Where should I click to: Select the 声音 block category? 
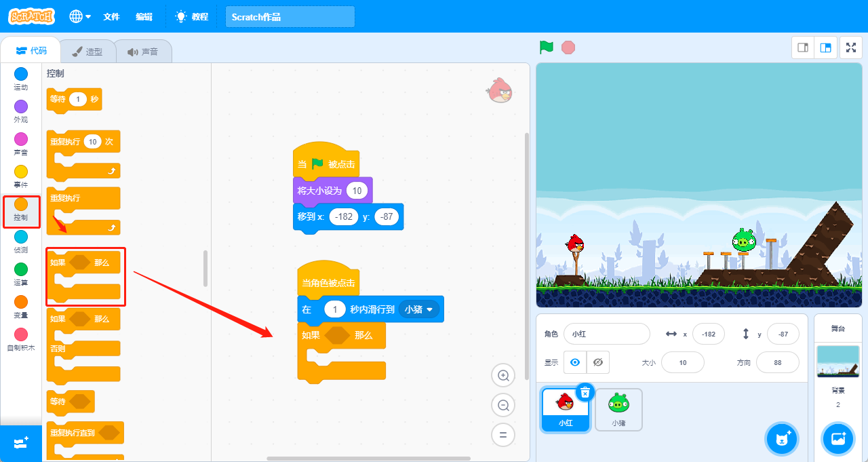point(21,144)
